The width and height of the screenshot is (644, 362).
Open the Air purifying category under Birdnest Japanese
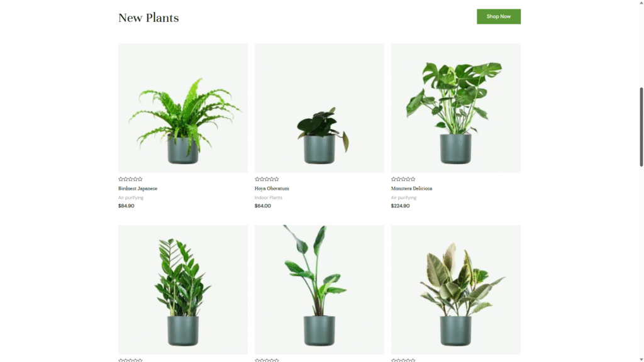(131, 197)
